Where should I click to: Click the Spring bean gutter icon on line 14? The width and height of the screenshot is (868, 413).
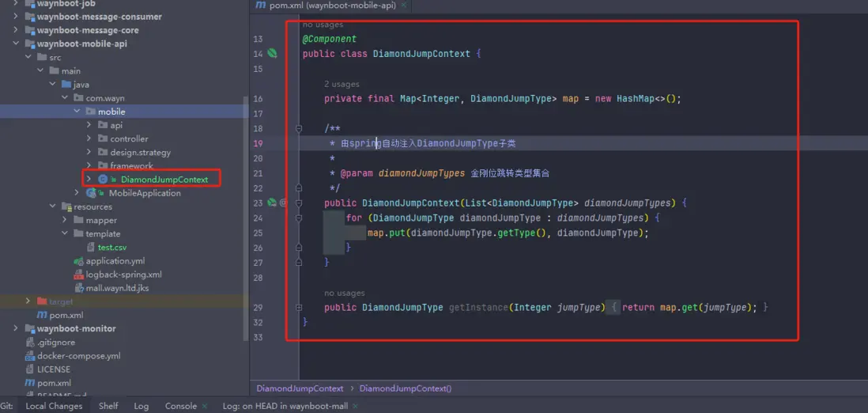[x=272, y=54]
